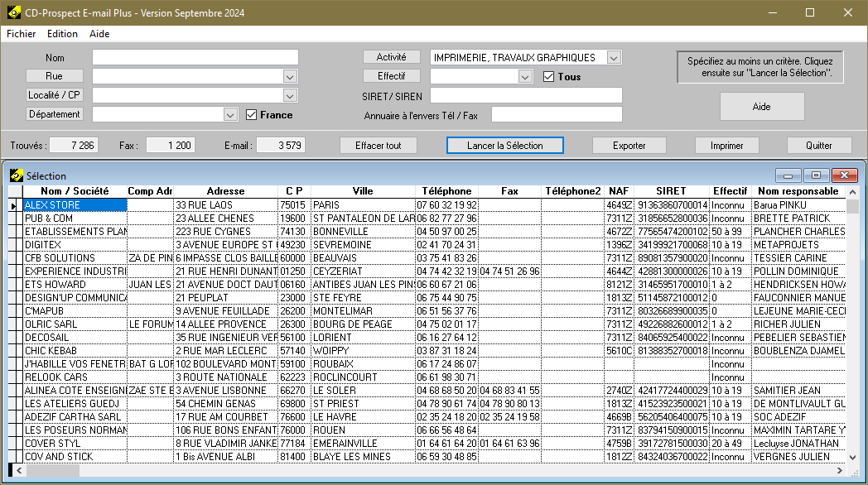Viewport: 868px width, 485px height.
Task: Open the Edition menu
Action: point(62,34)
